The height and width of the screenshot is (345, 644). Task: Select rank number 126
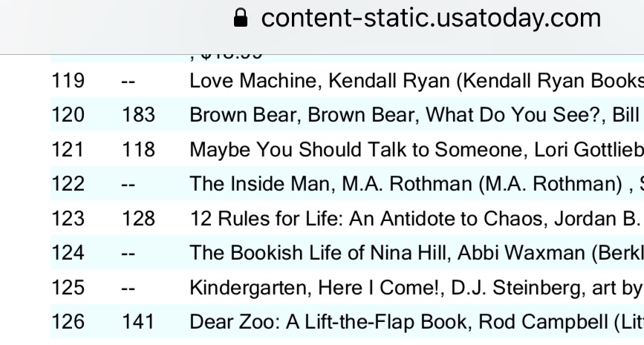pyautogui.click(x=68, y=321)
